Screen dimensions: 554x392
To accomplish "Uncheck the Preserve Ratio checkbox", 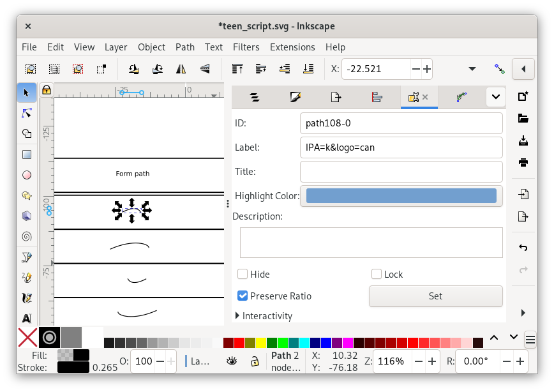I will click(243, 296).
